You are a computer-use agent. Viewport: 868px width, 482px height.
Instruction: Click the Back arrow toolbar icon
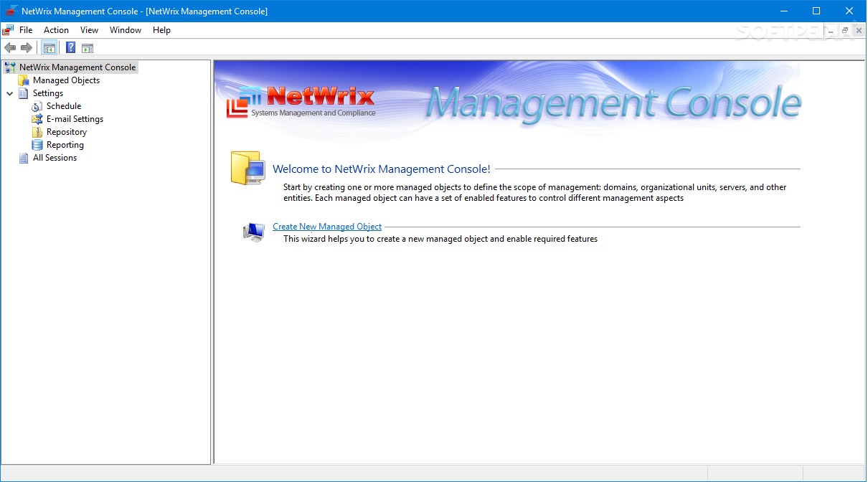pyautogui.click(x=9, y=48)
